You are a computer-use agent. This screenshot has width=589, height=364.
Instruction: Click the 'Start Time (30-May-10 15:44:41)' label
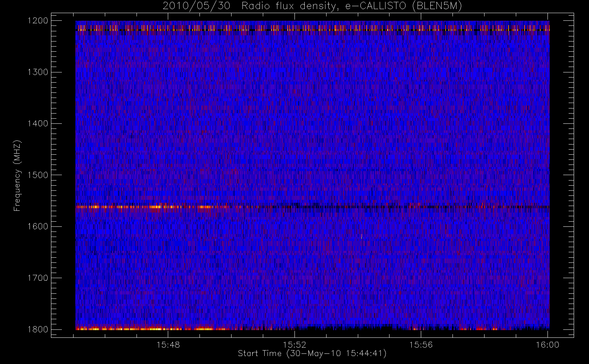312,353
